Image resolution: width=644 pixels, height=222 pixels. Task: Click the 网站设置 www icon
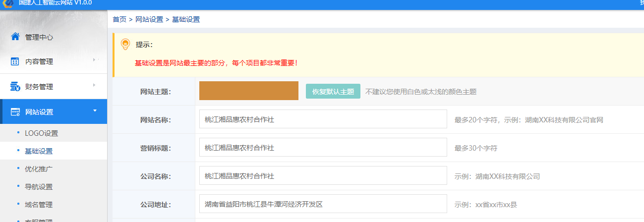pyautogui.click(x=15, y=111)
